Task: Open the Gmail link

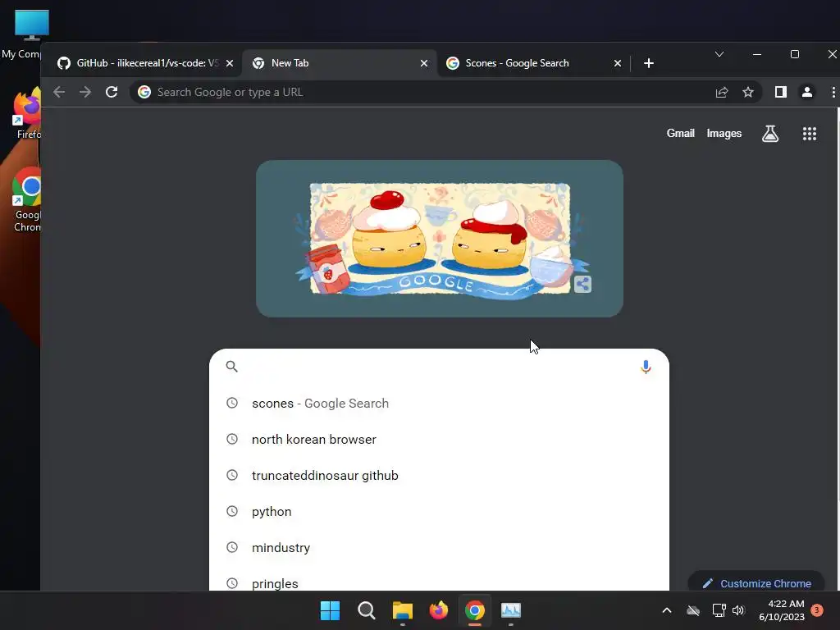Action: (x=680, y=134)
